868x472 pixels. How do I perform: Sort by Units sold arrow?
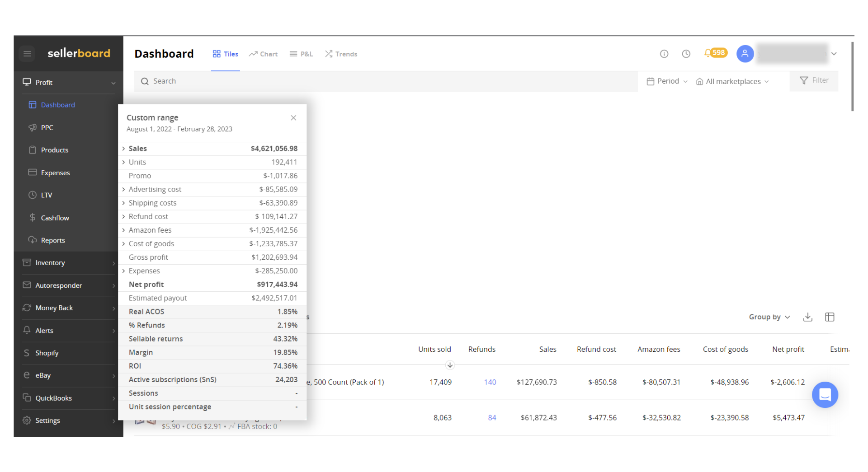[450, 365]
